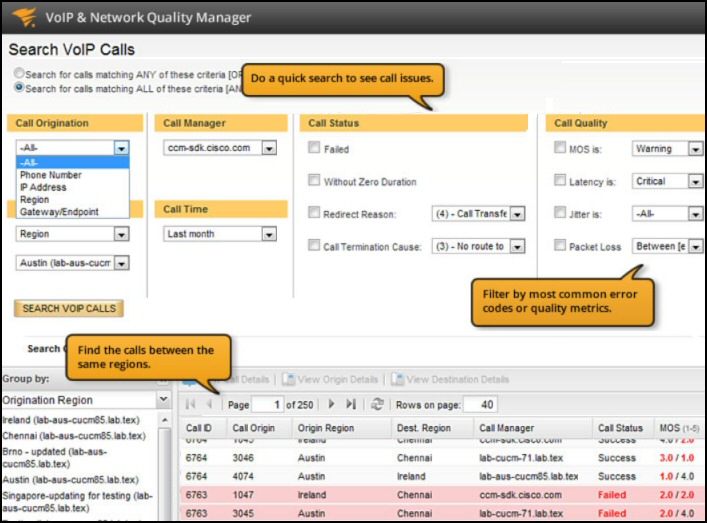Select ALL criteria radio button

[19, 87]
